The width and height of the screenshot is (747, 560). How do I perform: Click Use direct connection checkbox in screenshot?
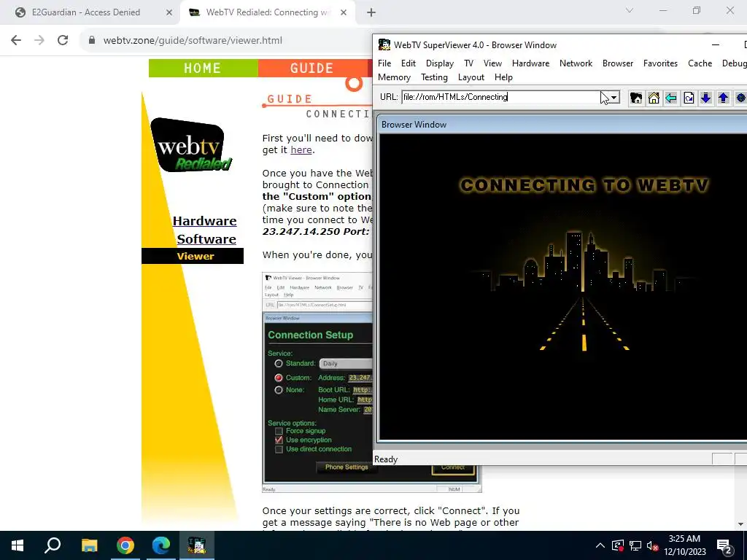(279, 449)
